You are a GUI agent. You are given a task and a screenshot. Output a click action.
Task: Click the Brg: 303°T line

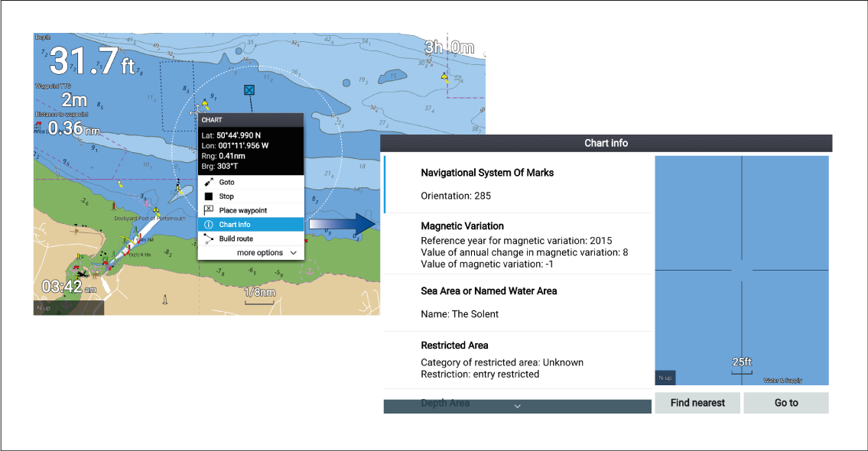coord(219,166)
